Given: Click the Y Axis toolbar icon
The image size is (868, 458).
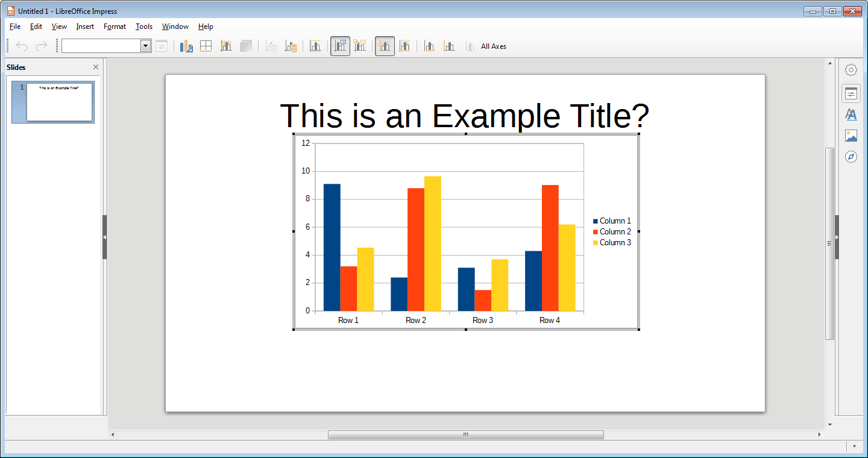Looking at the screenshot, I should (449, 46).
